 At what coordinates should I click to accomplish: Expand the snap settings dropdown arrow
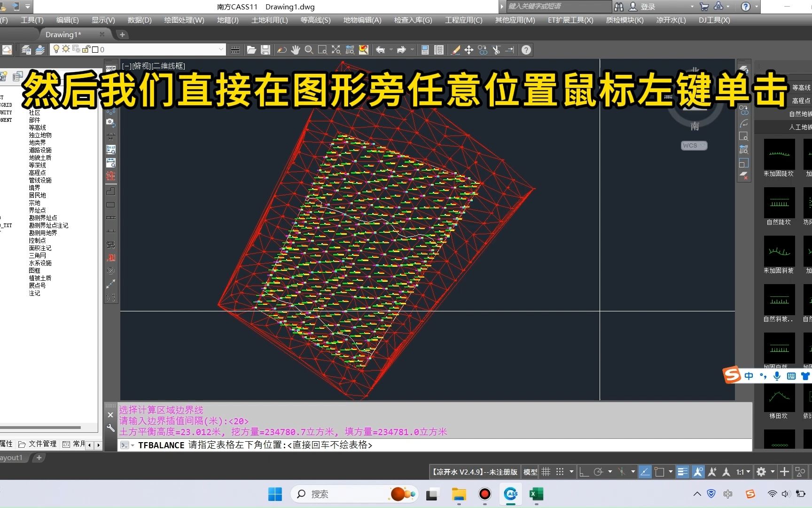pyautogui.click(x=571, y=472)
